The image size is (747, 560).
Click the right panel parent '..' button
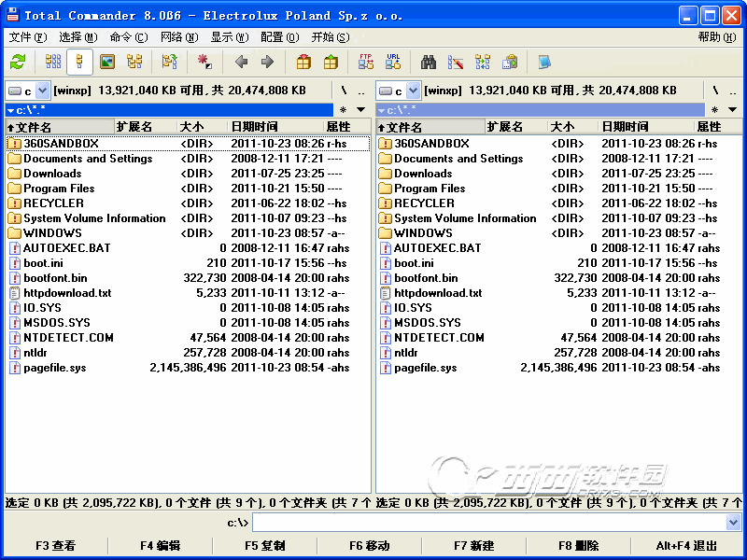(733, 91)
